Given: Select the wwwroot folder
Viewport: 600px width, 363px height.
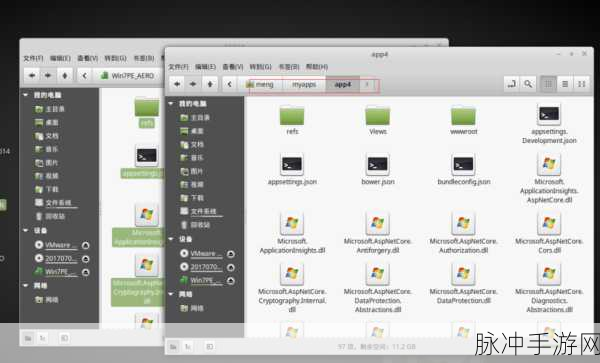Looking at the screenshot, I should (x=463, y=121).
